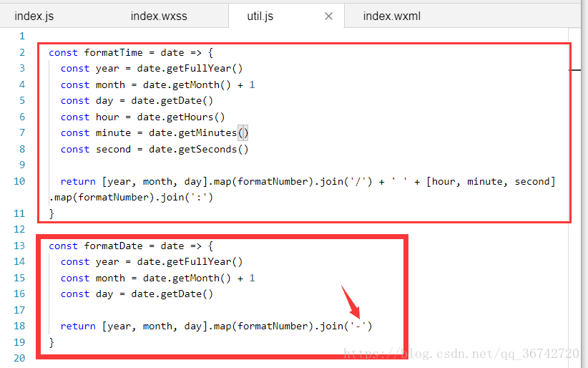Click getMonth() on line 15
This screenshot has width=588, height=368.
click(202, 278)
